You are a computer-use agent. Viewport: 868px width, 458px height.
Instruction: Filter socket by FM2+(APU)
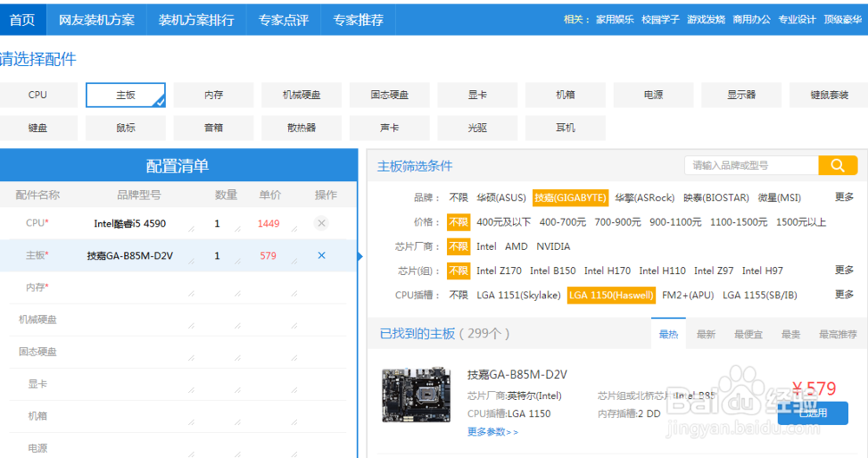[x=687, y=295]
